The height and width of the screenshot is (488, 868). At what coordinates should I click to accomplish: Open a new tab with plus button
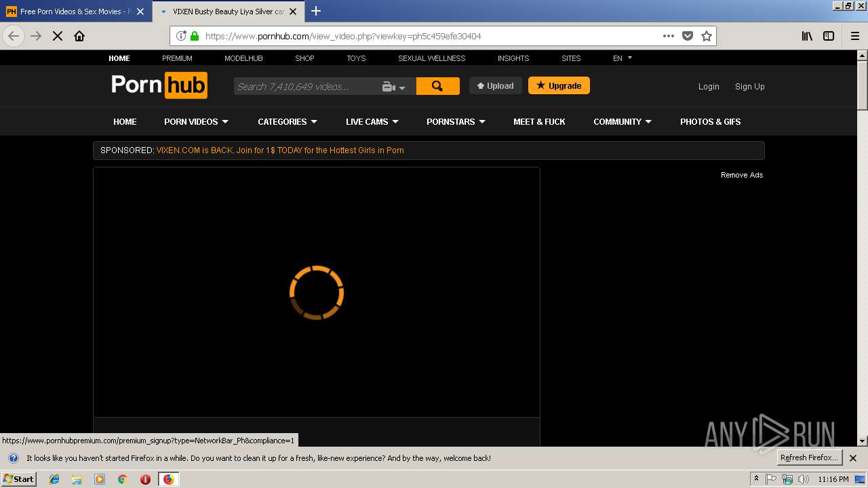316,11
